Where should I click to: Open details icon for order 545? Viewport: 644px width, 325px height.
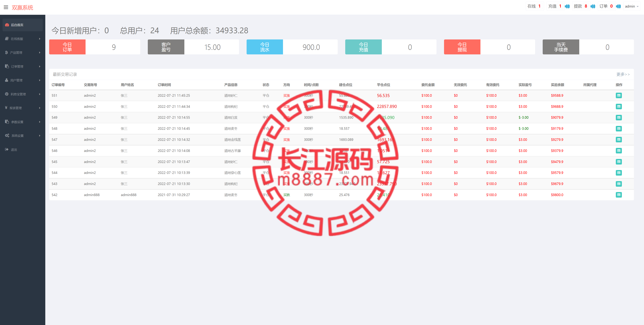click(x=619, y=162)
